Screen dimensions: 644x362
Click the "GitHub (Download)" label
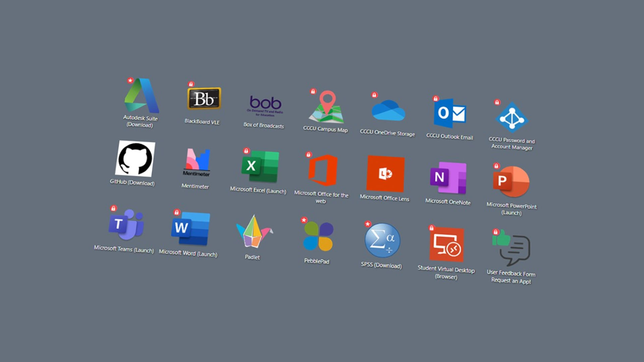point(132,182)
